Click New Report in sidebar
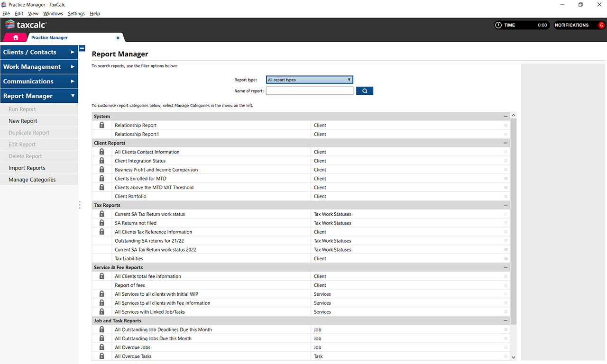Image resolution: width=607 pixels, height=364 pixels. (x=23, y=121)
